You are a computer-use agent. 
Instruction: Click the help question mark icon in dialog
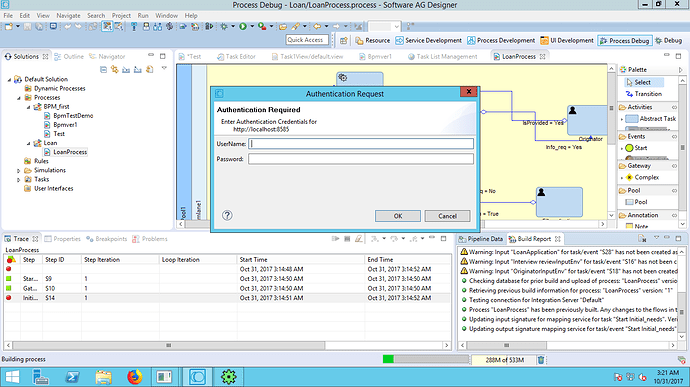click(x=227, y=215)
